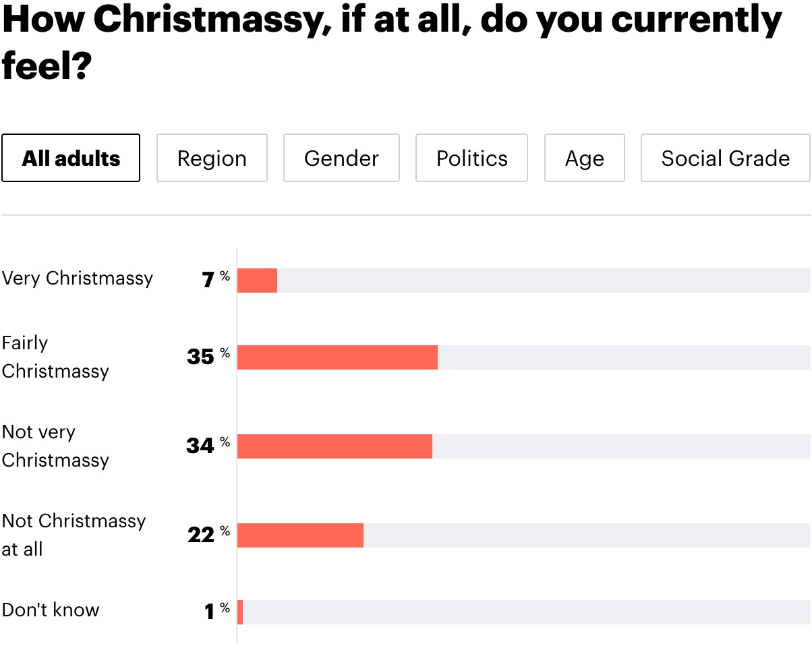Open the Politics breakdown
812x646 pixels.
(x=471, y=158)
